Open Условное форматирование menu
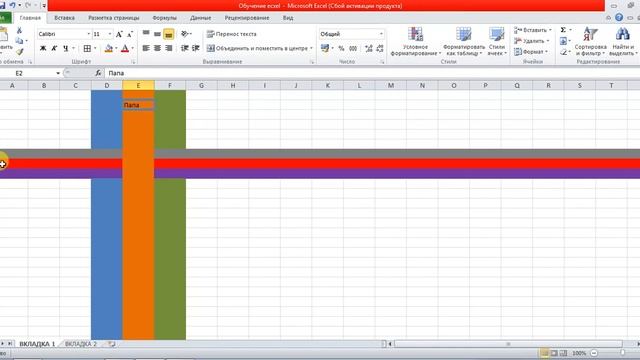 415,41
